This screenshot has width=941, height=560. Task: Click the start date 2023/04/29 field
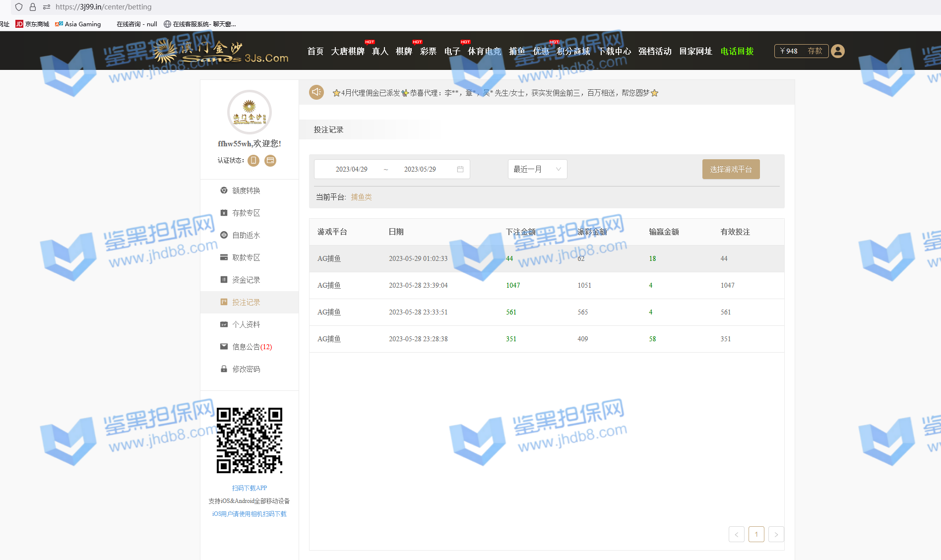[351, 169]
